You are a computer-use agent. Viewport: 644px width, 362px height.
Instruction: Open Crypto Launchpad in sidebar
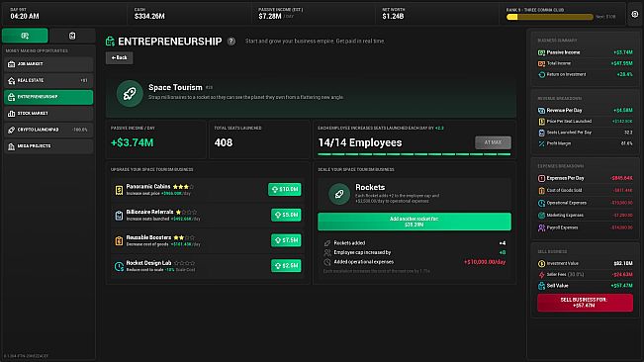tap(48, 130)
